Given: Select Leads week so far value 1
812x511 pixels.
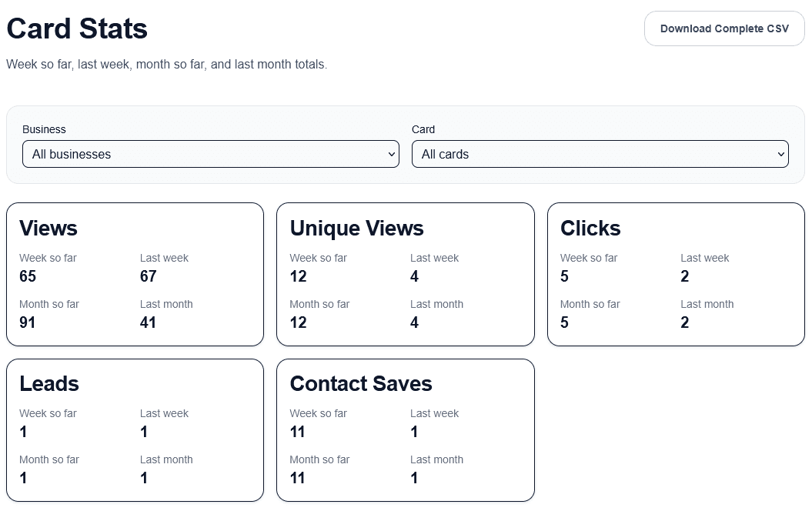Looking at the screenshot, I should click(23, 432).
